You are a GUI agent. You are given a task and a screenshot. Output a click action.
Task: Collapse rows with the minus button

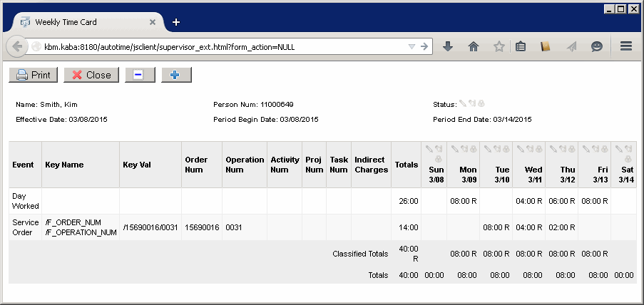click(140, 75)
